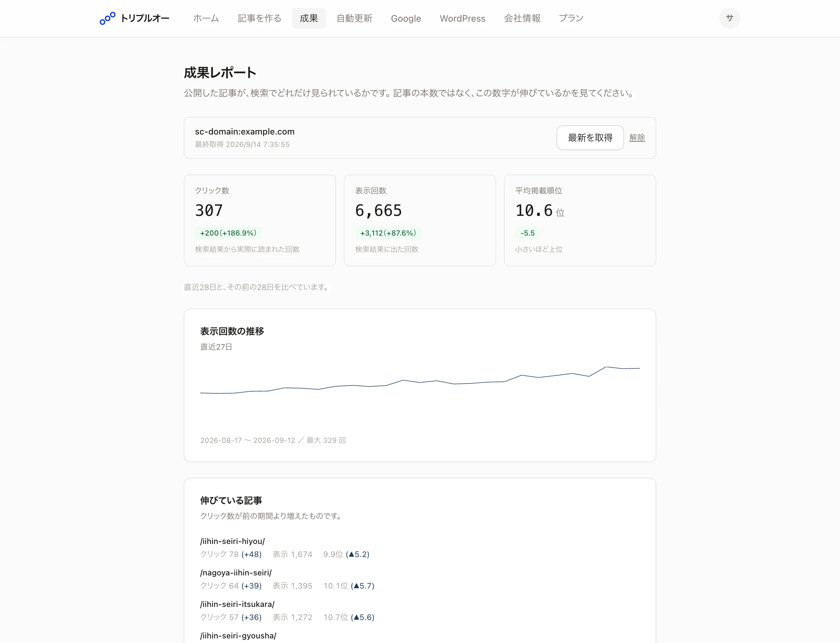Screen dimensions: 840x643
Task: Click the 表示 1,674 stat
Action: (292, 554)
